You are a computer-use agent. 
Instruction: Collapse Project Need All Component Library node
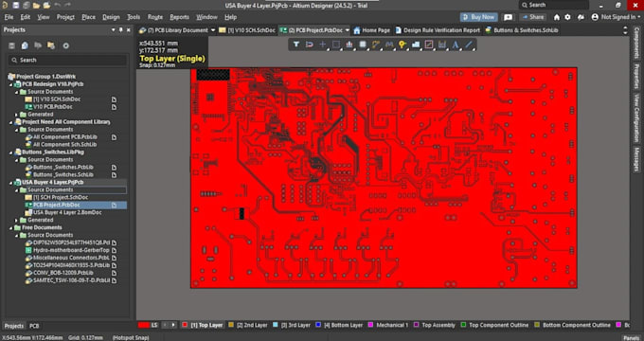(x=11, y=122)
